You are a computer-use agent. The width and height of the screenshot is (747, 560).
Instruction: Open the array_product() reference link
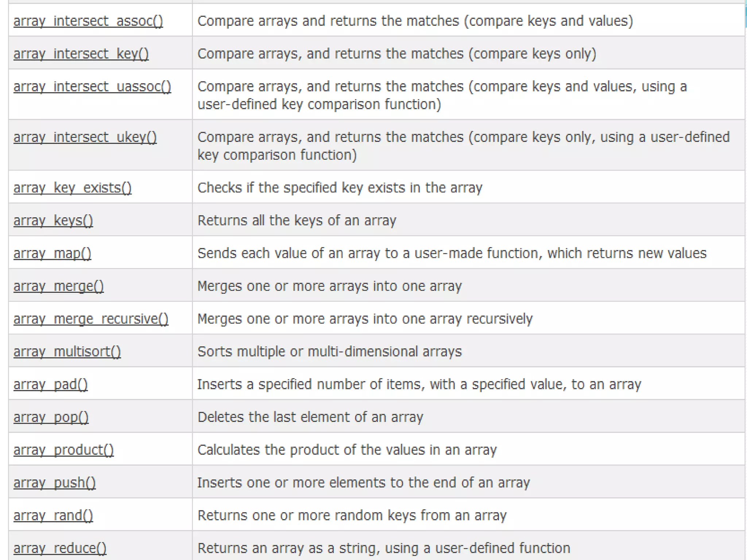coord(63,450)
